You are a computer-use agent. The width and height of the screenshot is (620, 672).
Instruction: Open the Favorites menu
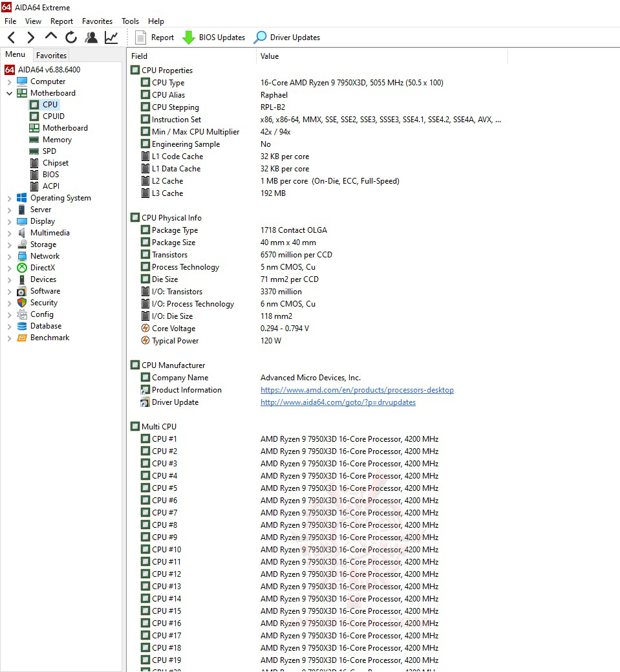tap(97, 21)
